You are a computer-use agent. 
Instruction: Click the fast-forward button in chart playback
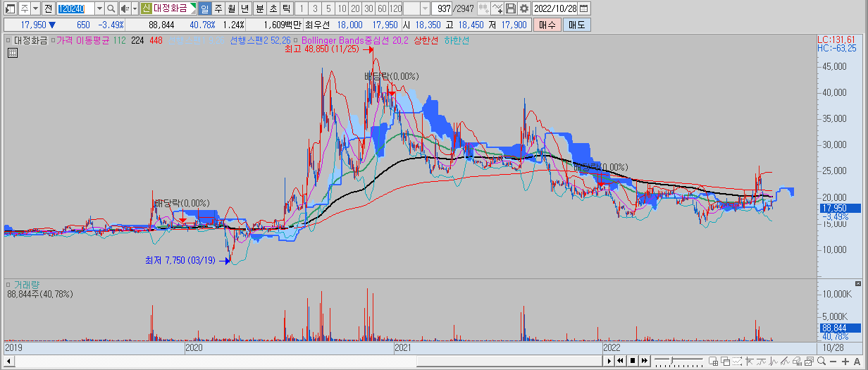pyautogui.click(x=645, y=361)
